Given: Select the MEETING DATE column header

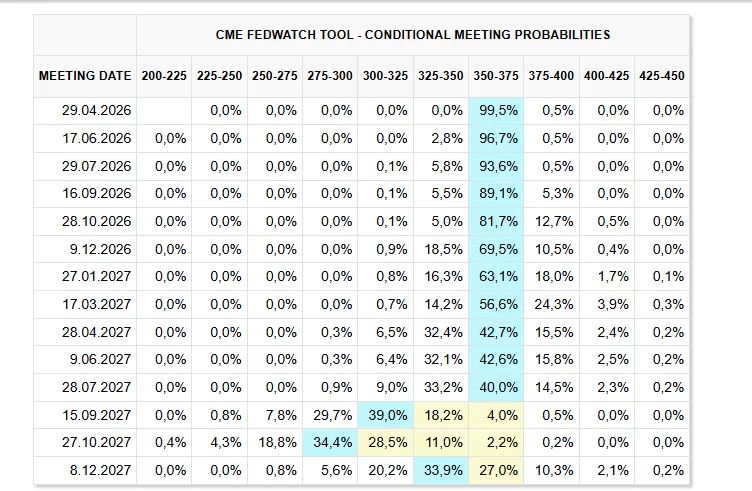Looking at the screenshot, I should (x=85, y=76).
